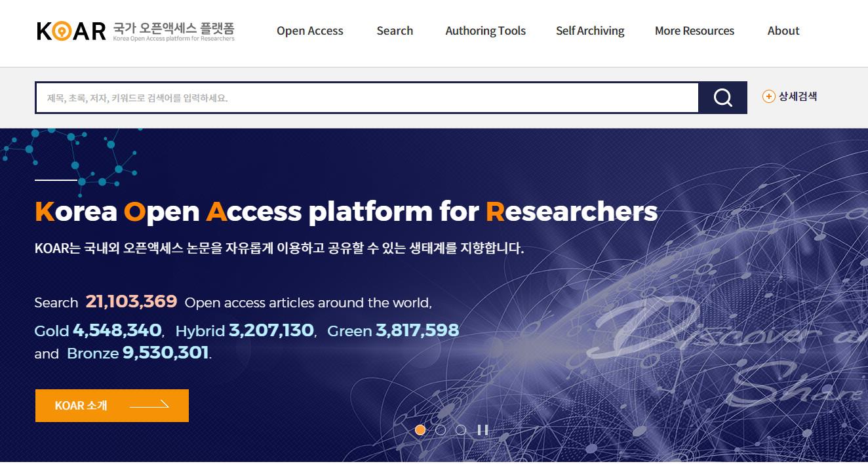Click the Korean tagline starting with KOAR는
The height and width of the screenshot is (464, 868).
coord(279,249)
